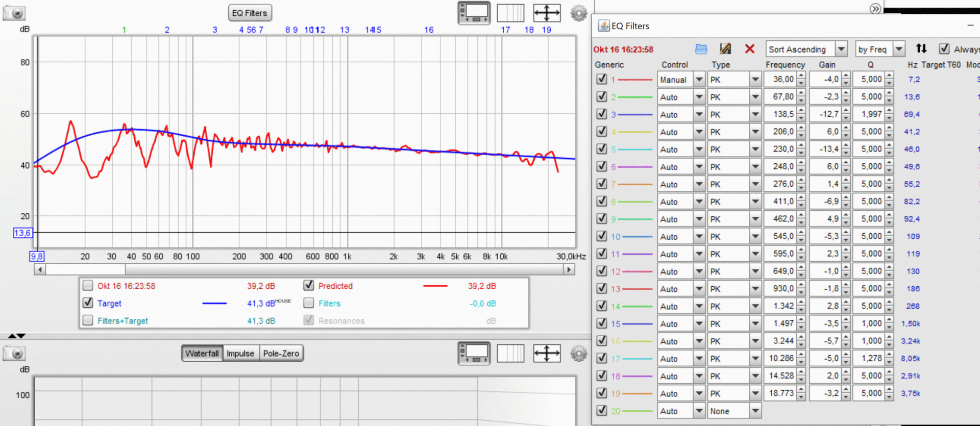Switch to the Pole-Zero tab
This screenshot has height=426, width=980.
click(281, 353)
